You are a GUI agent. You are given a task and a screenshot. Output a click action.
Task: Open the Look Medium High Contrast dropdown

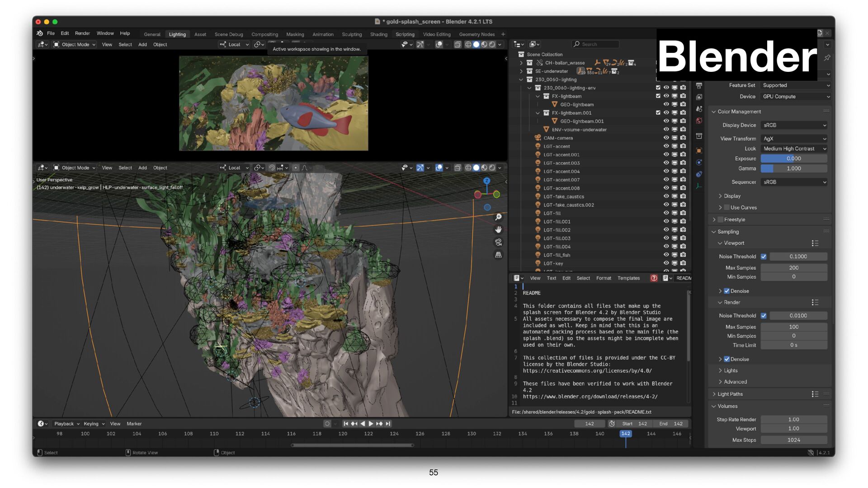(x=794, y=149)
